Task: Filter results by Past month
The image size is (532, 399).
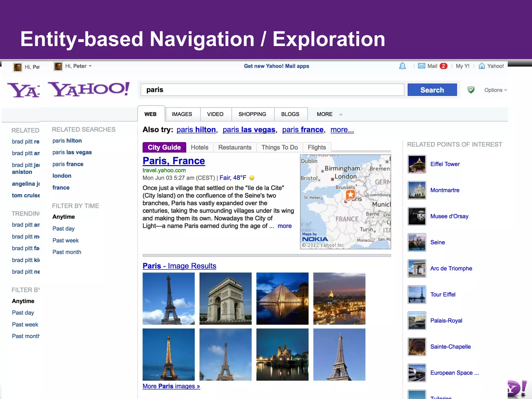Action: pyautogui.click(x=67, y=252)
